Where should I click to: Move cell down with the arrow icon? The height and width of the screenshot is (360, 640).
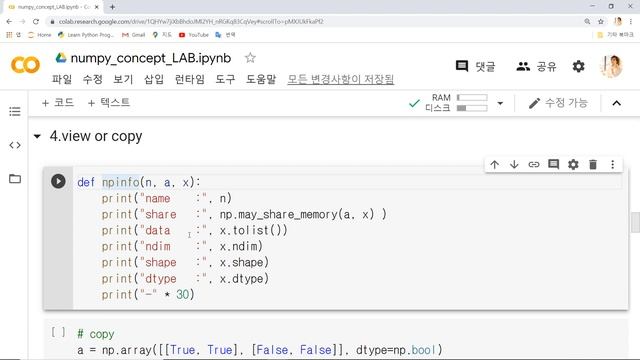click(514, 164)
